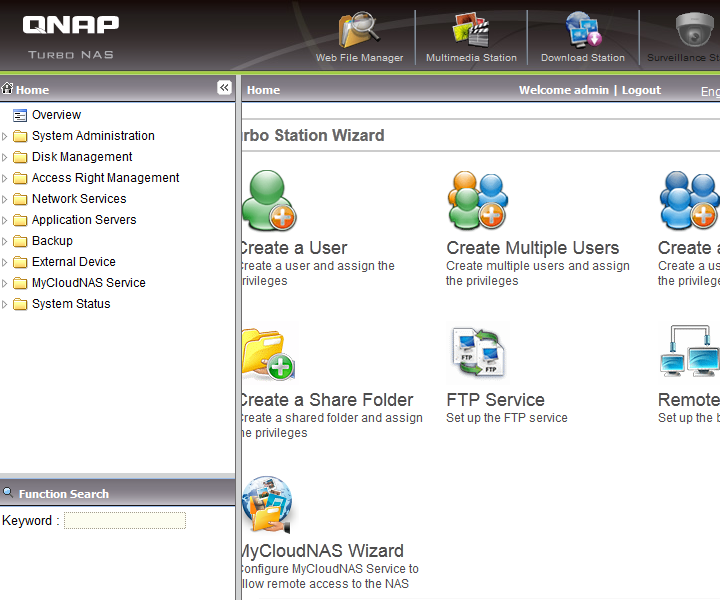Expand Network Services tree arrow

pos(5,200)
